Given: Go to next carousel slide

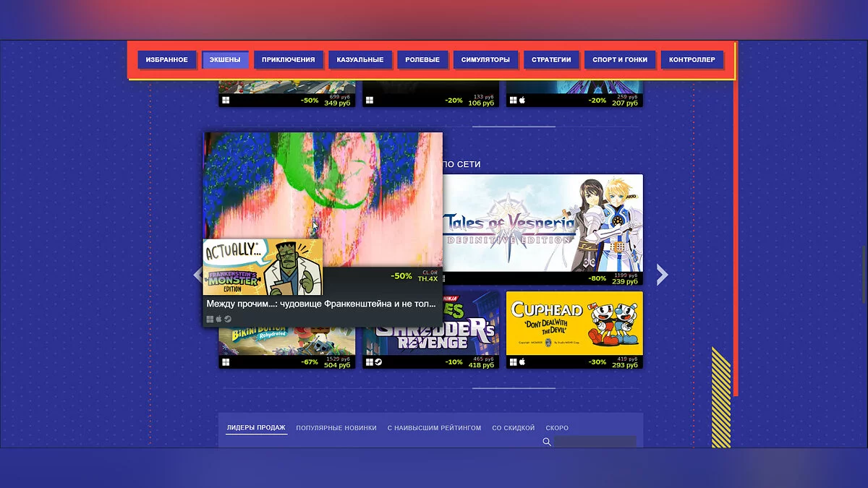Looking at the screenshot, I should (662, 275).
